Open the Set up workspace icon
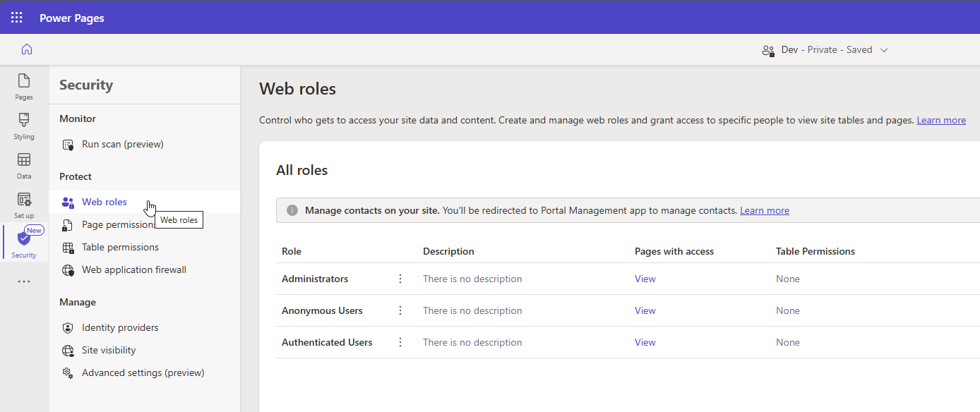This screenshot has width=980, height=412. pos(24,199)
